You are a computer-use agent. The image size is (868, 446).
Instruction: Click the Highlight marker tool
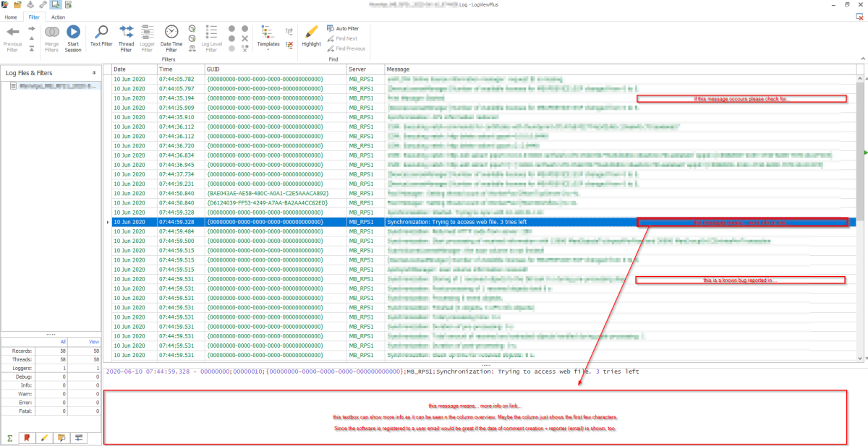click(x=312, y=35)
